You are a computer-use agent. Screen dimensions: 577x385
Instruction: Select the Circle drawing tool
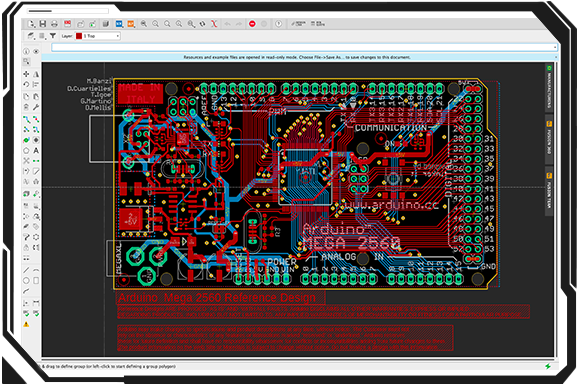click(26, 280)
